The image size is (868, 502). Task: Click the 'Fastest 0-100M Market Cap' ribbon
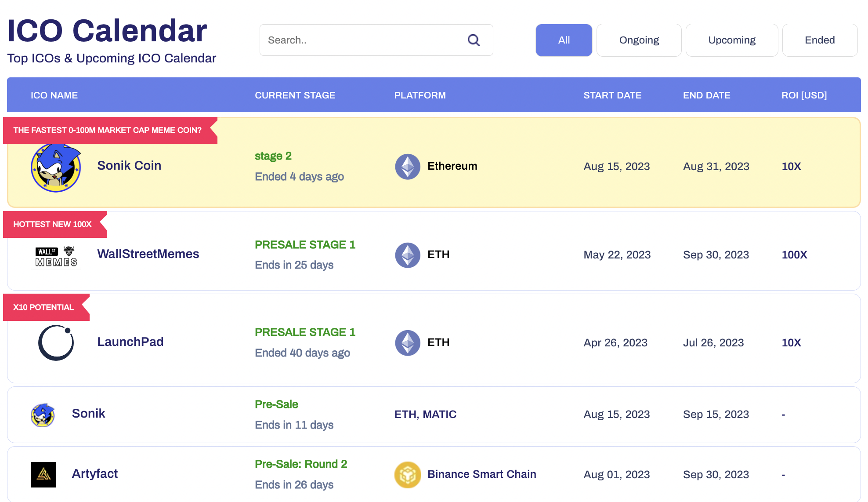click(x=110, y=130)
